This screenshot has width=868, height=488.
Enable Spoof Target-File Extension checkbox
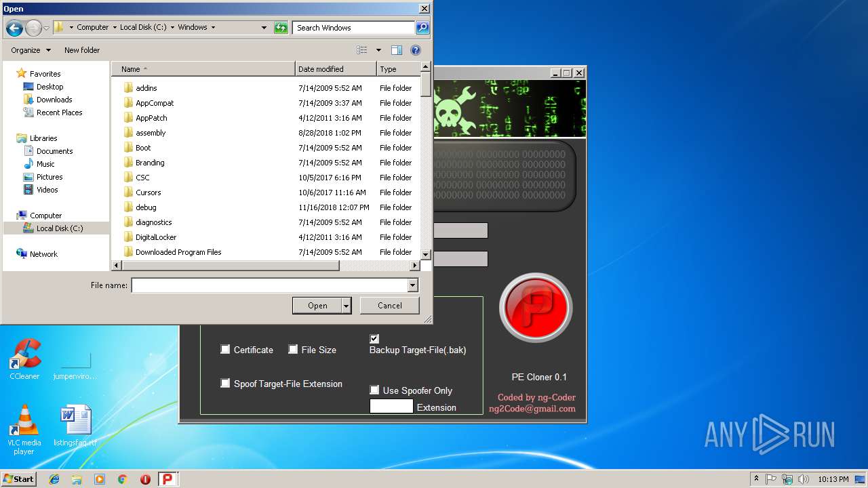point(225,384)
